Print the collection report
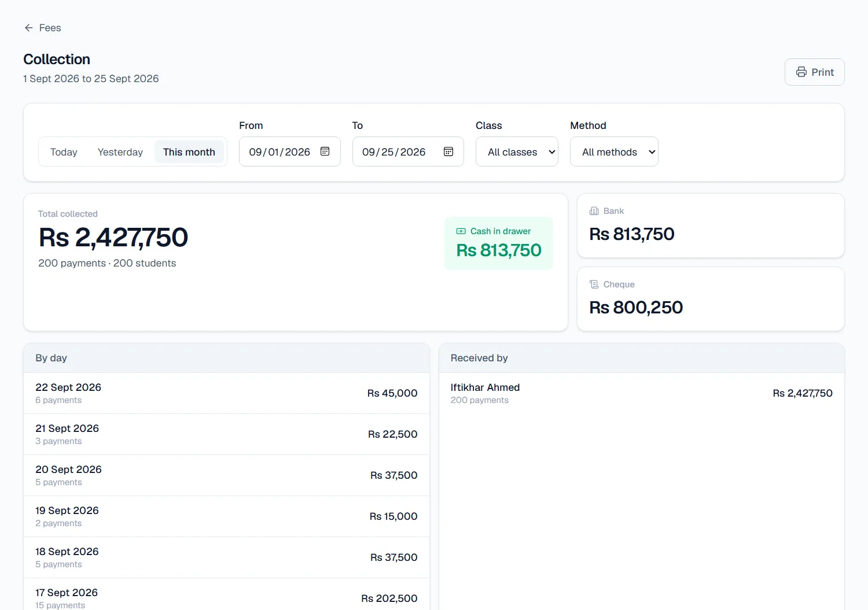The image size is (868, 610). pyautogui.click(x=815, y=72)
